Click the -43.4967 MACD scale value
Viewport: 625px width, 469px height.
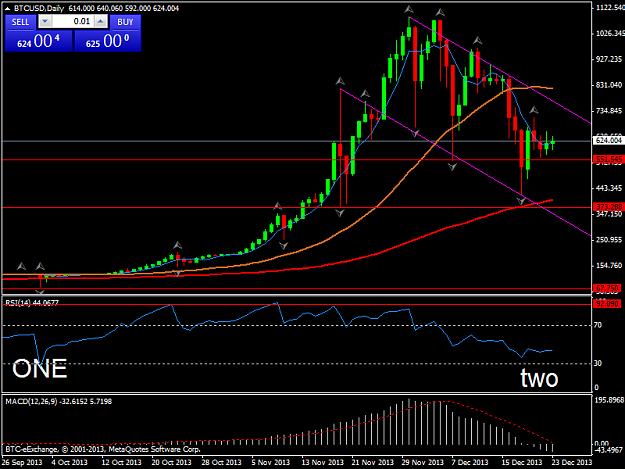[x=608, y=450]
